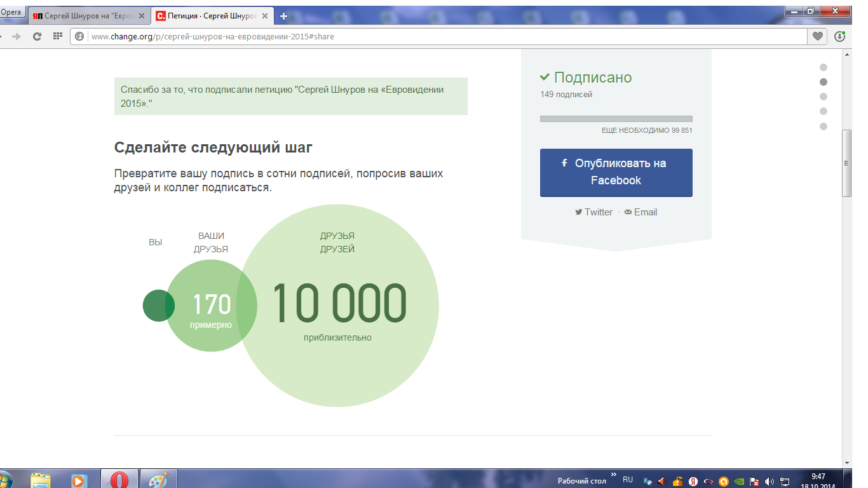The width and height of the screenshot is (868, 488).
Task: Open Action Center flag icon
Action: [x=754, y=481]
